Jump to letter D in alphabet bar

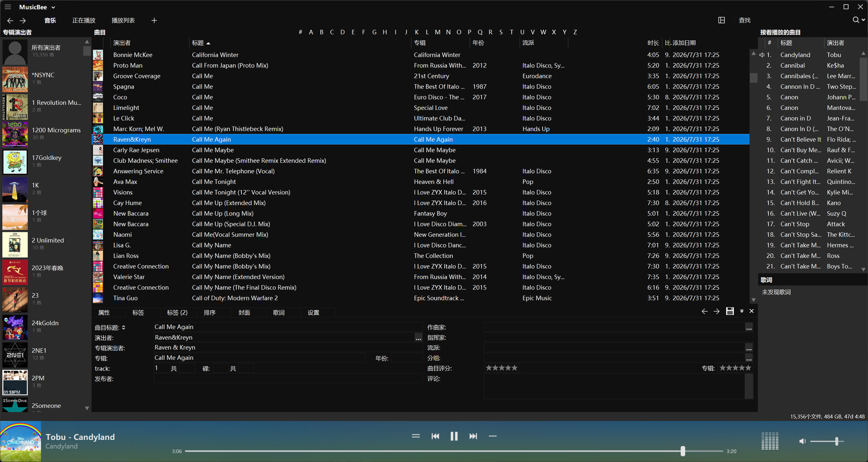click(x=342, y=32)
